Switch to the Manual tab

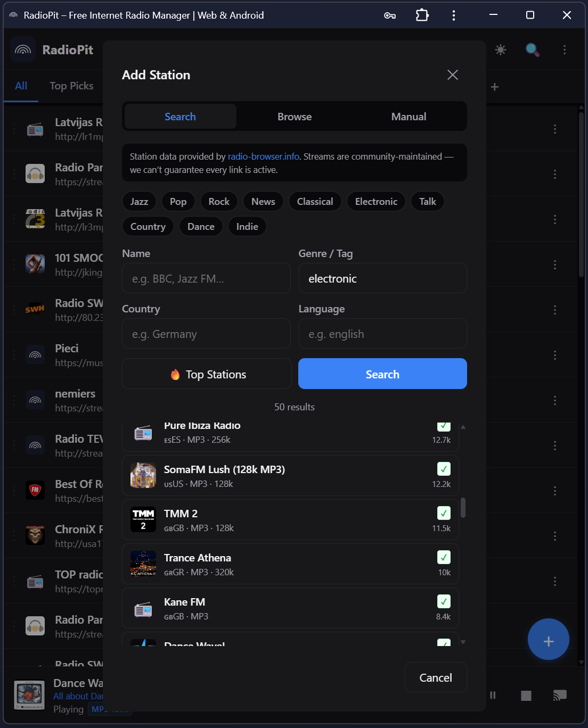click(x=409, y=117)
